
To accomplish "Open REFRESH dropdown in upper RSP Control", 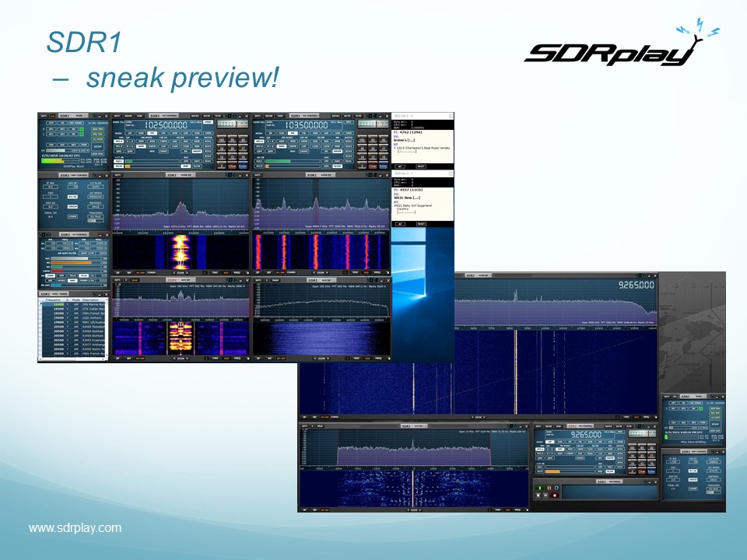I will pyautogui.click(x=96, y=207).
